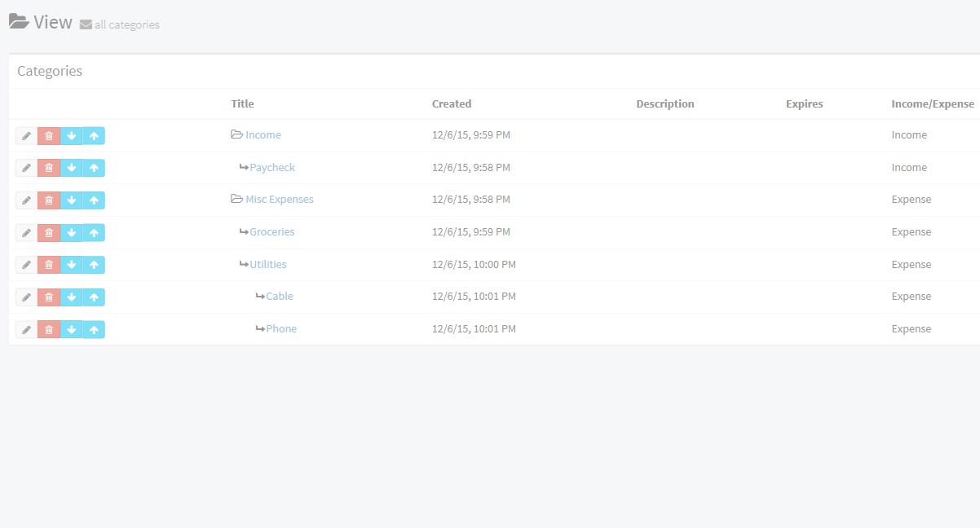Open the Groceries category
This screenshot has height=528, width=980.
[271, 232]
